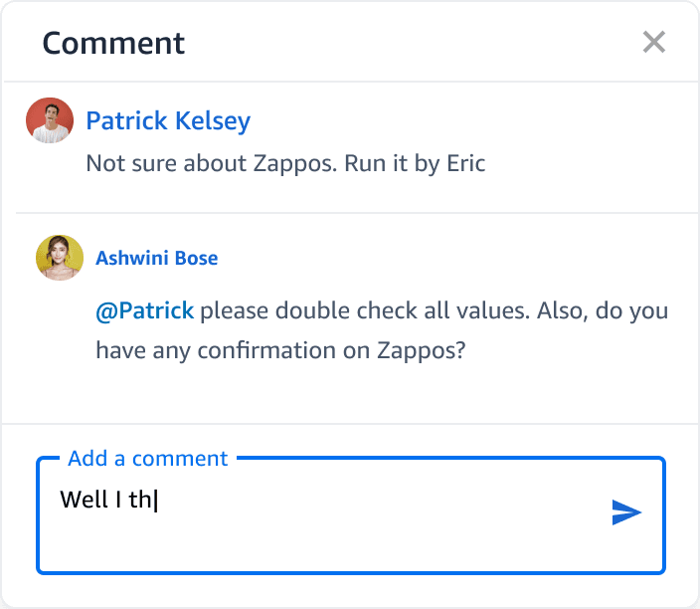Click "have any confirmation" in the reply
This screenshot has width=700, height=609.
point(216,350)
